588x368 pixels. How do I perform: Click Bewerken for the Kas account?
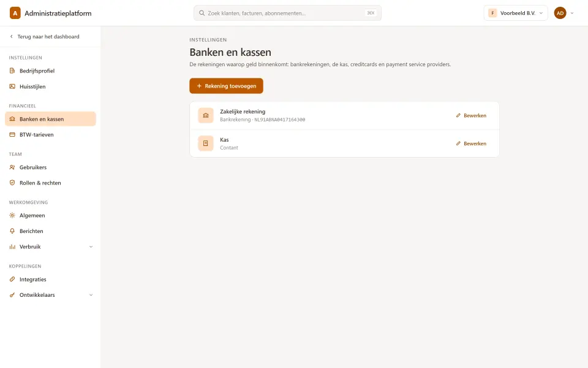click(x=471, y=144)
